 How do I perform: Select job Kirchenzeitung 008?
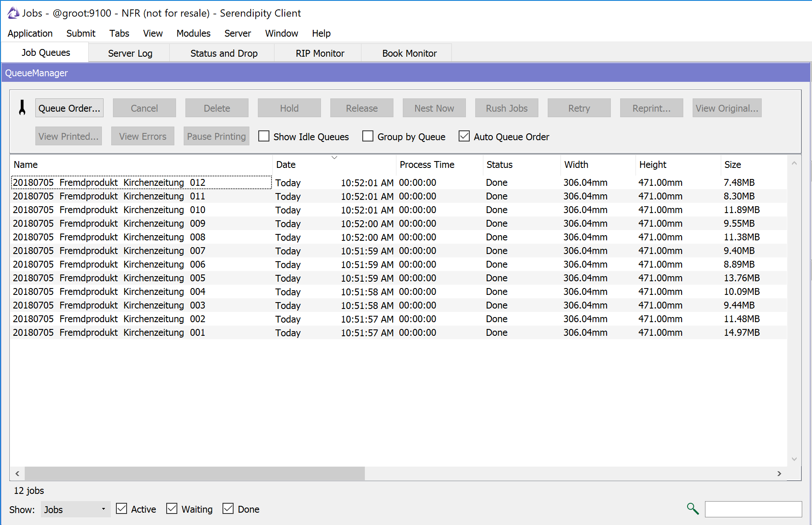399,237
